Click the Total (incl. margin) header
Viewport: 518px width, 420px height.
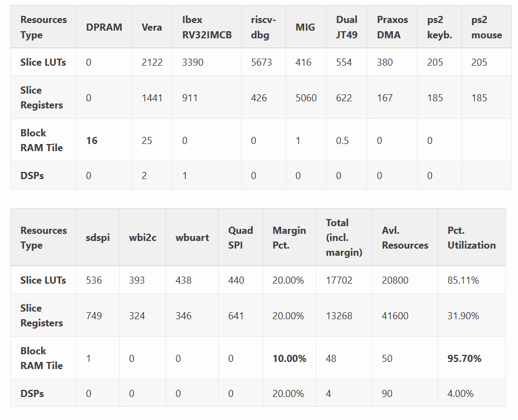point(344,237)
